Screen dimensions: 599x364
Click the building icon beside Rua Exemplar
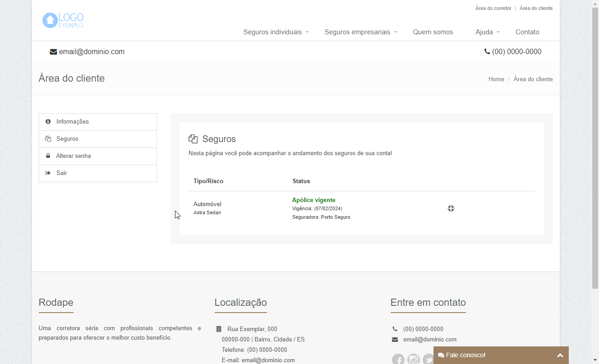[x=219, y=329]
